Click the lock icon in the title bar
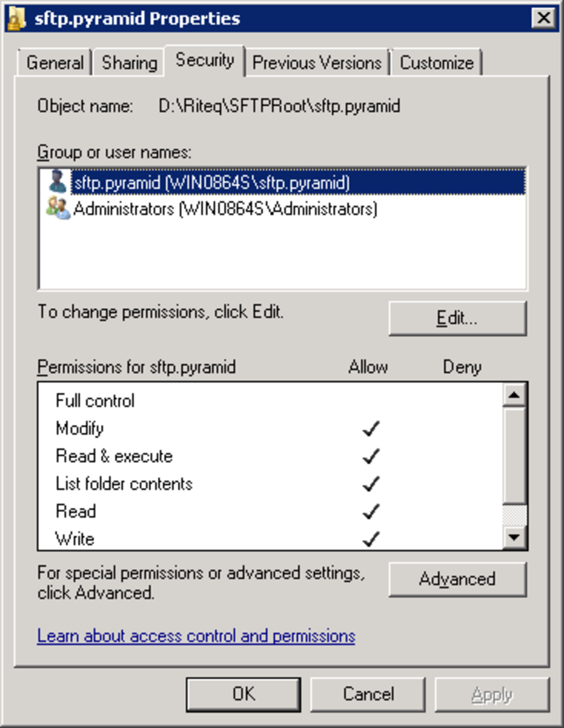 point(16,18)
